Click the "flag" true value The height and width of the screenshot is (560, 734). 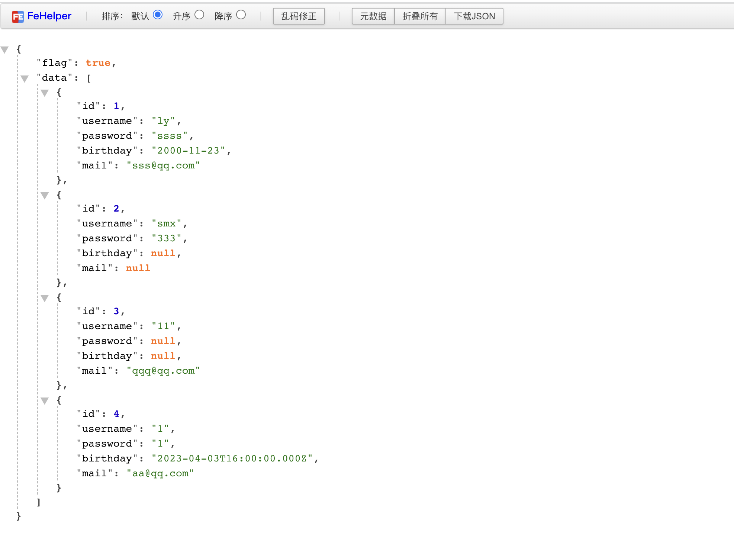point(98,63)
